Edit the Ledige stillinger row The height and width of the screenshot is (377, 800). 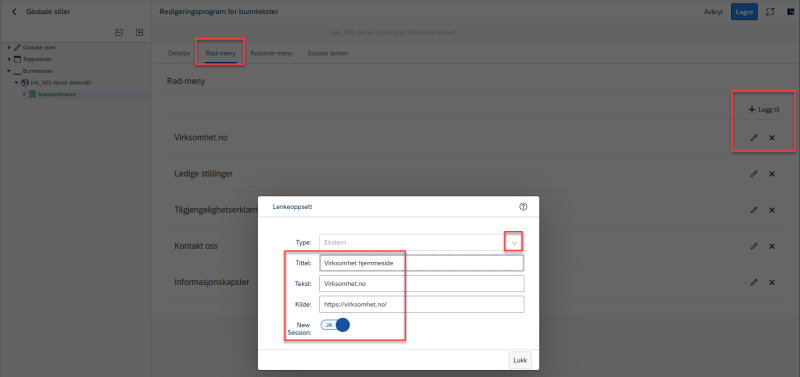point(754,174)
